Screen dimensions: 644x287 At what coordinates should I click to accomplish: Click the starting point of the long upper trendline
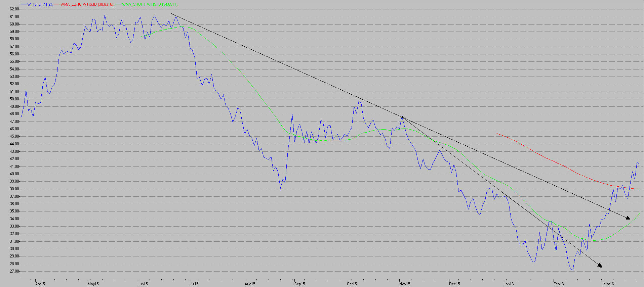coord(171,14)
